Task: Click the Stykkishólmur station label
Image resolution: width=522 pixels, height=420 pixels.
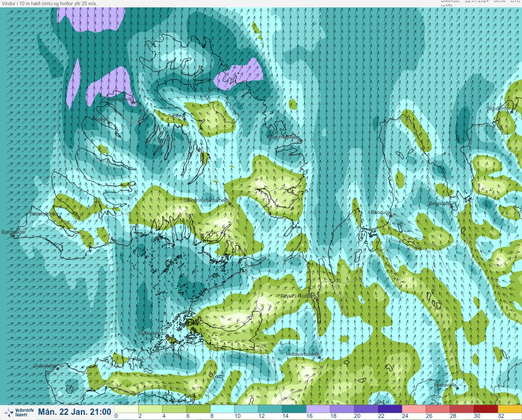Action: click(152, 333)
